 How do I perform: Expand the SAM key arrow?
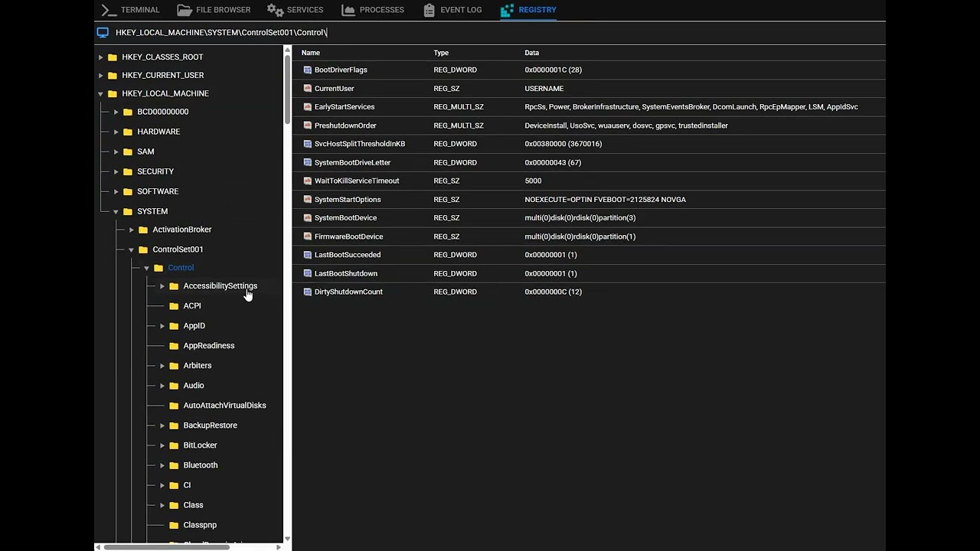point(116,152)
